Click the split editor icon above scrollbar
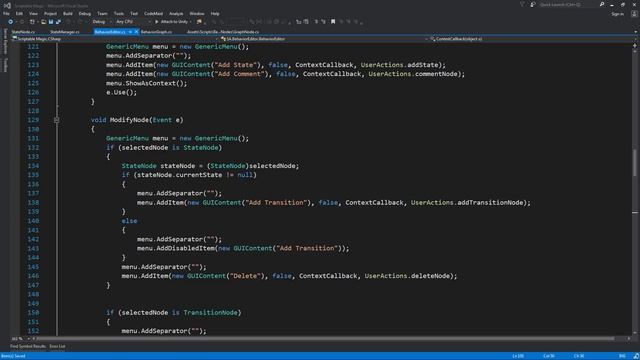Image resolution: width=640 pixels, height=360 pixels. point(635,46)
